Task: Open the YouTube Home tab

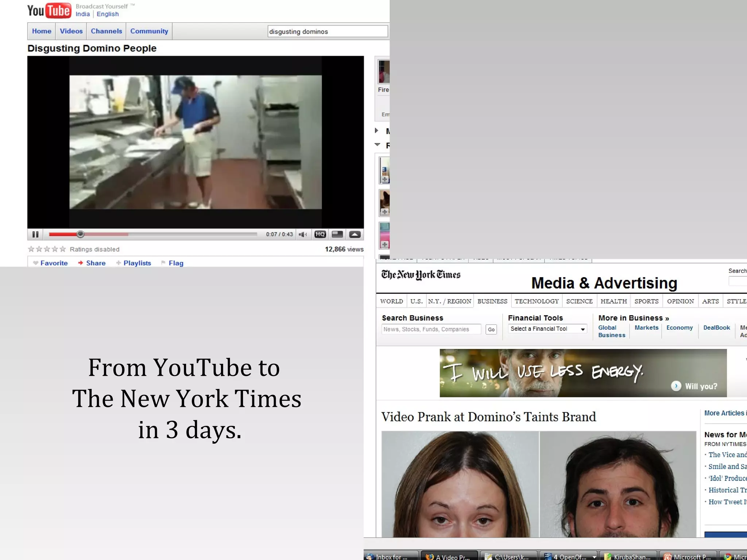Action: click(x=42, y=31)
